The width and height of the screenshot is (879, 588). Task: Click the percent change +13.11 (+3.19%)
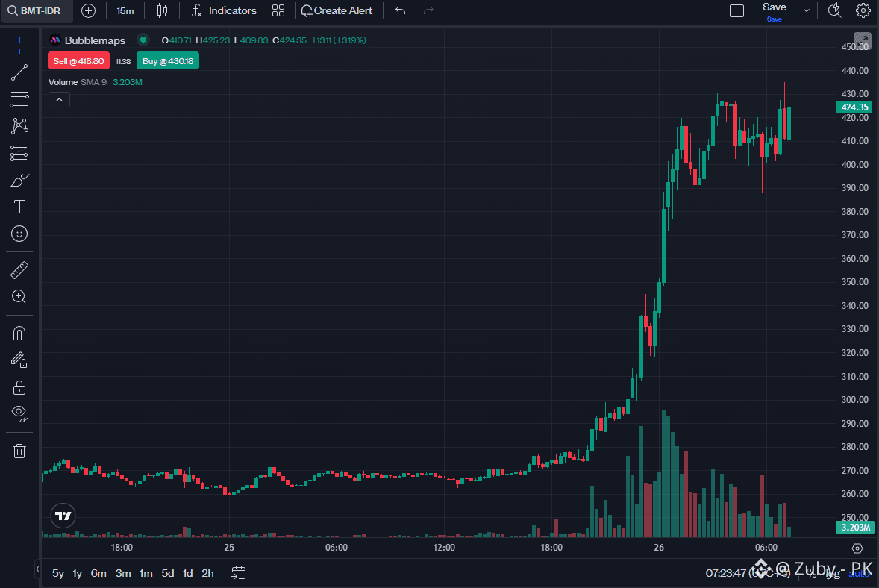click(339, 40)
